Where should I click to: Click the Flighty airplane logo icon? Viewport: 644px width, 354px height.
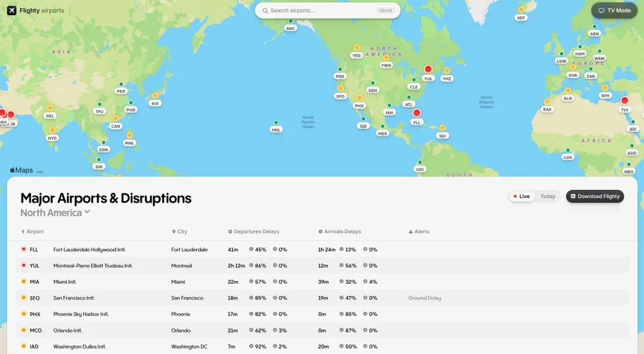coord(11,10)
